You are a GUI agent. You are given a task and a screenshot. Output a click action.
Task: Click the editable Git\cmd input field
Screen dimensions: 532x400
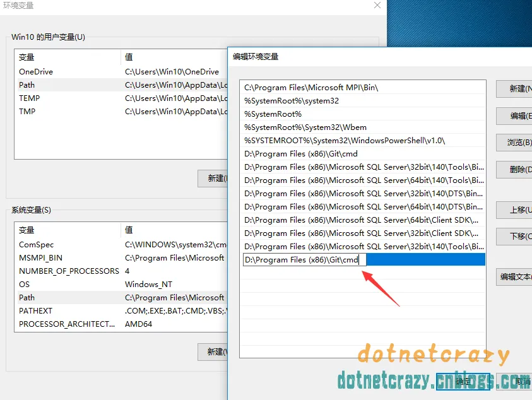(305, 260)
